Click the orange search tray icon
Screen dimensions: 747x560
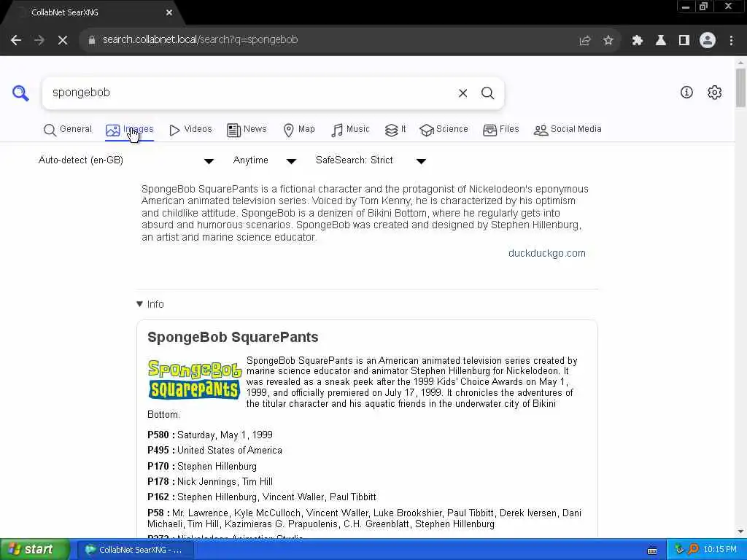point(694,550)
